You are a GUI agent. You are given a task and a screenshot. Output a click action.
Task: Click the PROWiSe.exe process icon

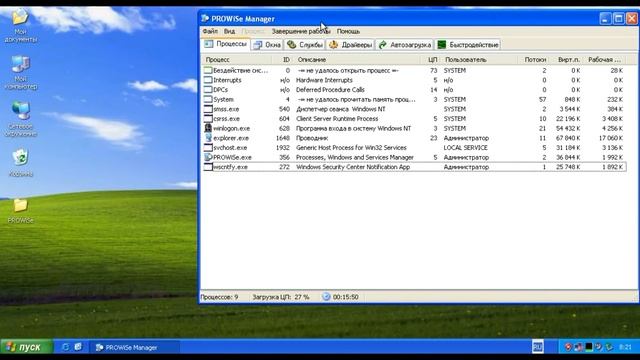[208, 157]
